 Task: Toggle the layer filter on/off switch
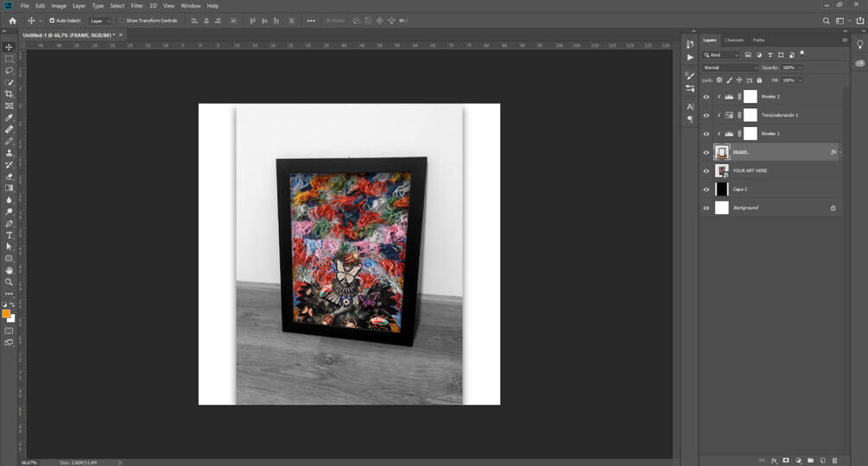coord(802,54)
